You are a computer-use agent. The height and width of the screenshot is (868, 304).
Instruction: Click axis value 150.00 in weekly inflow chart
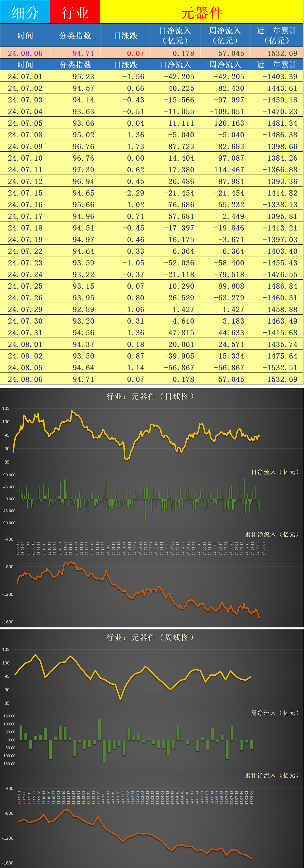click(x=9, y=716)
